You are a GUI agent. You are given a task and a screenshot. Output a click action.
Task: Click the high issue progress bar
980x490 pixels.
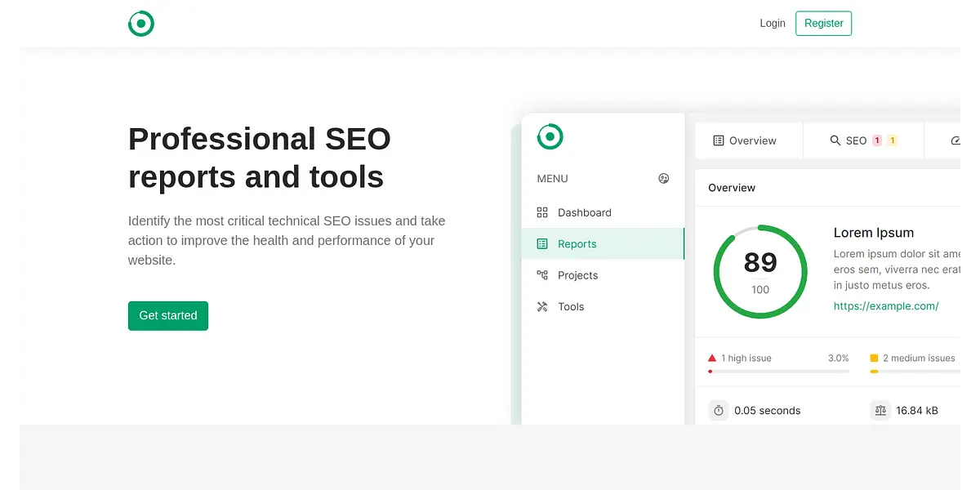(x=778, y=372)
